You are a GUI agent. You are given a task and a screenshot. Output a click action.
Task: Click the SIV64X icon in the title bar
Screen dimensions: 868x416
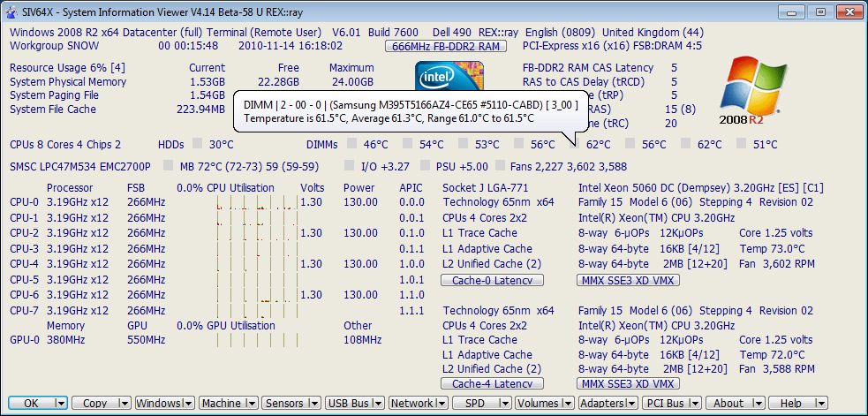click(10, 12)
